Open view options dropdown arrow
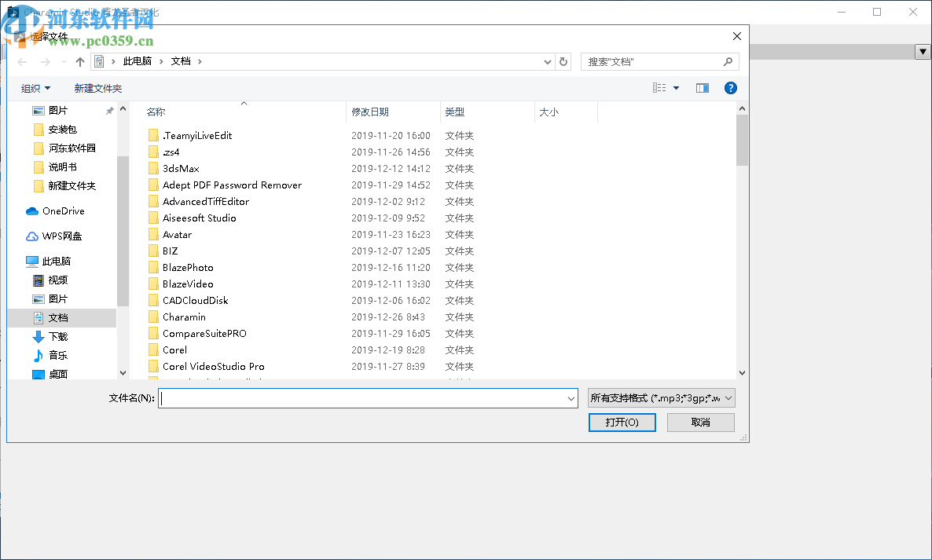 click(x=676, y=88)
